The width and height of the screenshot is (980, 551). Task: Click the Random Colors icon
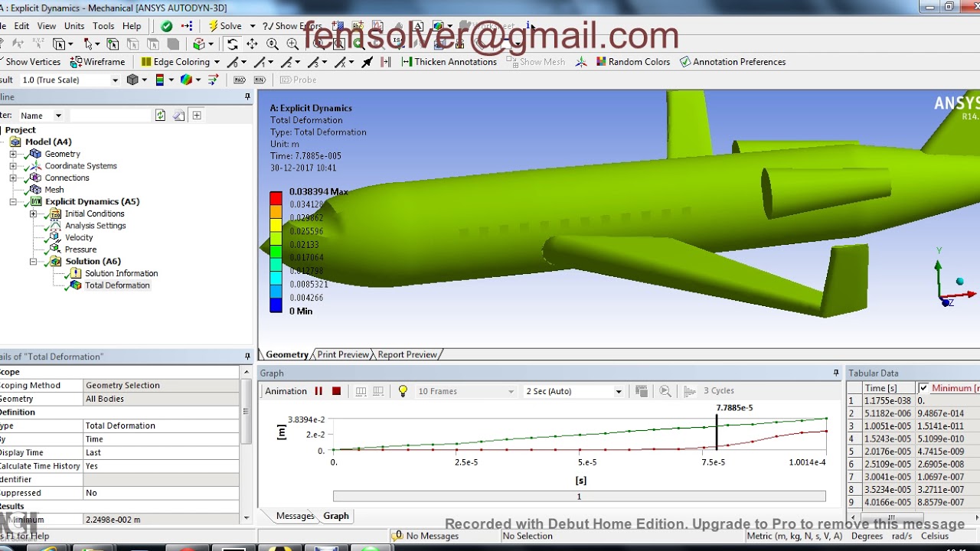coord(601,62)
